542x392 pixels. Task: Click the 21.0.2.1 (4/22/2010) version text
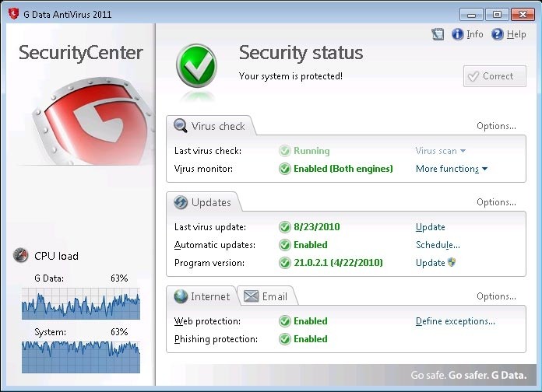click(338, 263)
